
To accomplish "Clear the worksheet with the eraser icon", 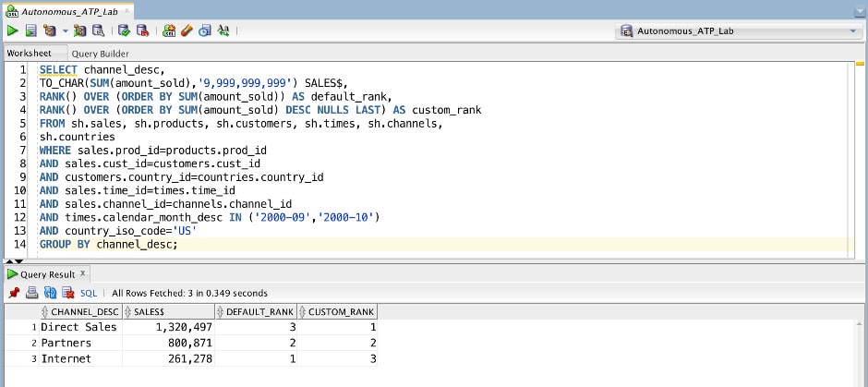I will click(187, 30).
